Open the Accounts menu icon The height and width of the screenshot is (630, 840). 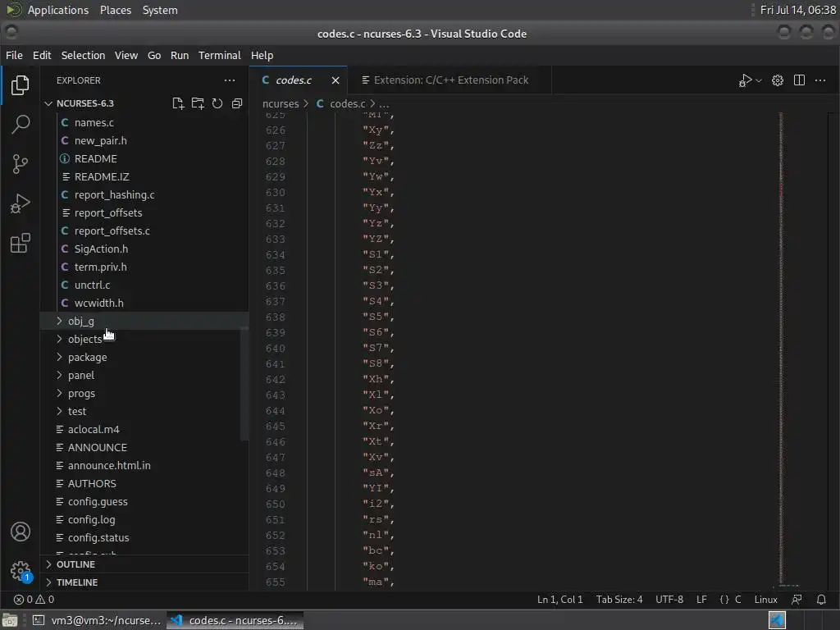20,532
